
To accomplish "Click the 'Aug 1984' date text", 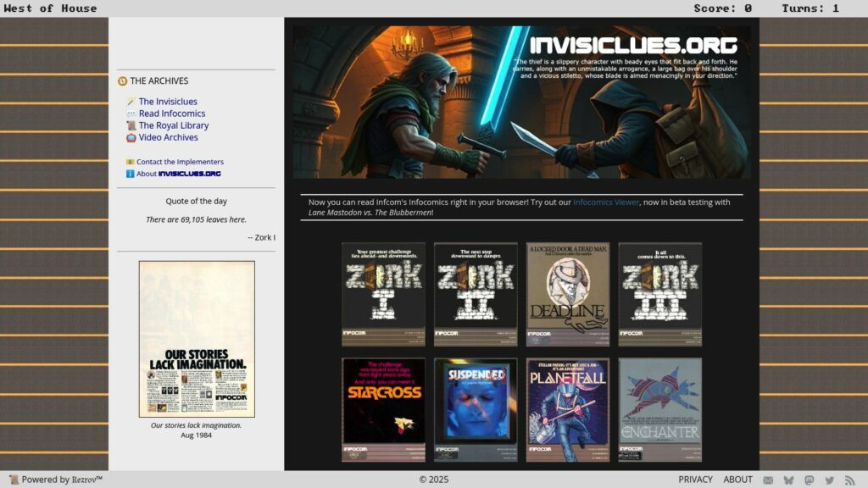I will (x=196, y=435).
